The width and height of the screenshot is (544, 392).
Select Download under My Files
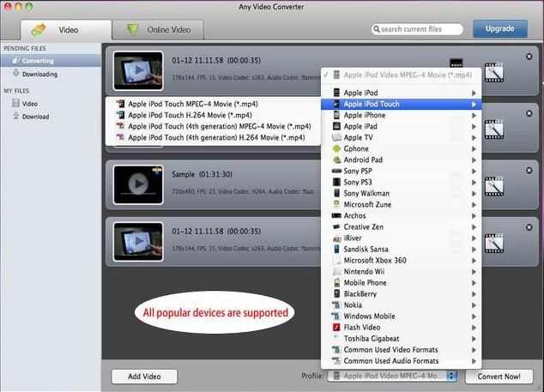coord(51,117)
